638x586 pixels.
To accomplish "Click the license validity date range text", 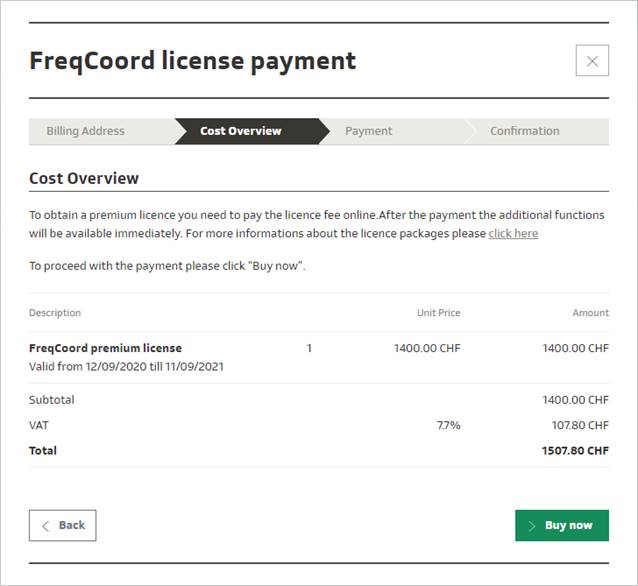I will click(x=126, y=366).
